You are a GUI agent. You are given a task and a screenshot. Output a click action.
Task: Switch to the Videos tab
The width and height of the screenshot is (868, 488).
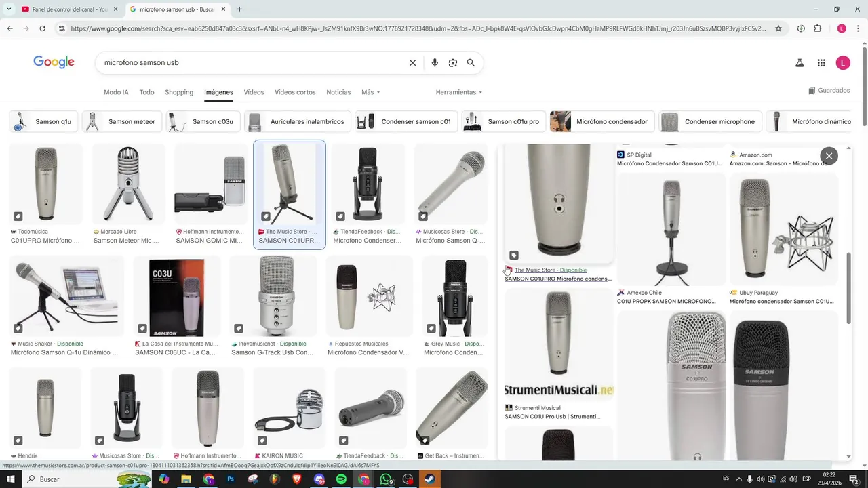point(254,92)
